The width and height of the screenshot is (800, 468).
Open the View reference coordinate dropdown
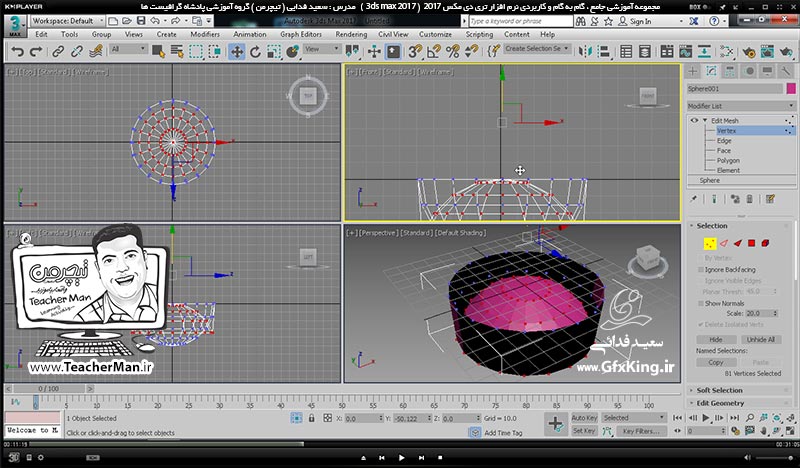(321, 49)
